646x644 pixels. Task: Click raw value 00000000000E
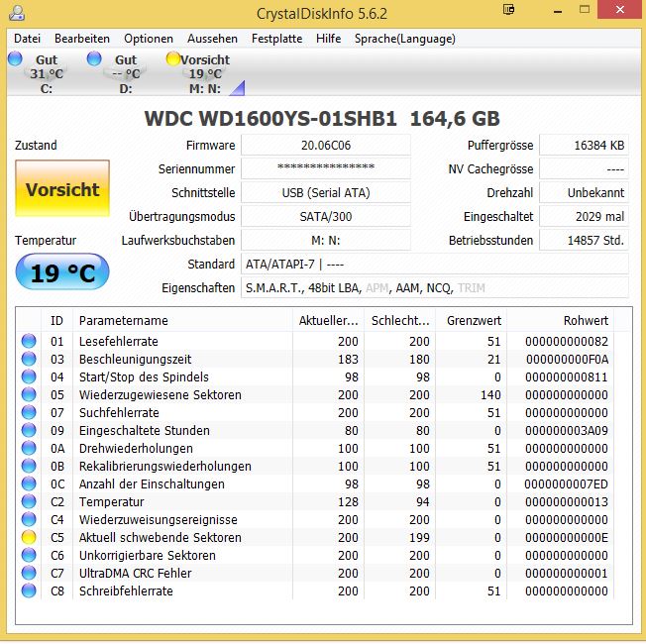pos(567,537)
